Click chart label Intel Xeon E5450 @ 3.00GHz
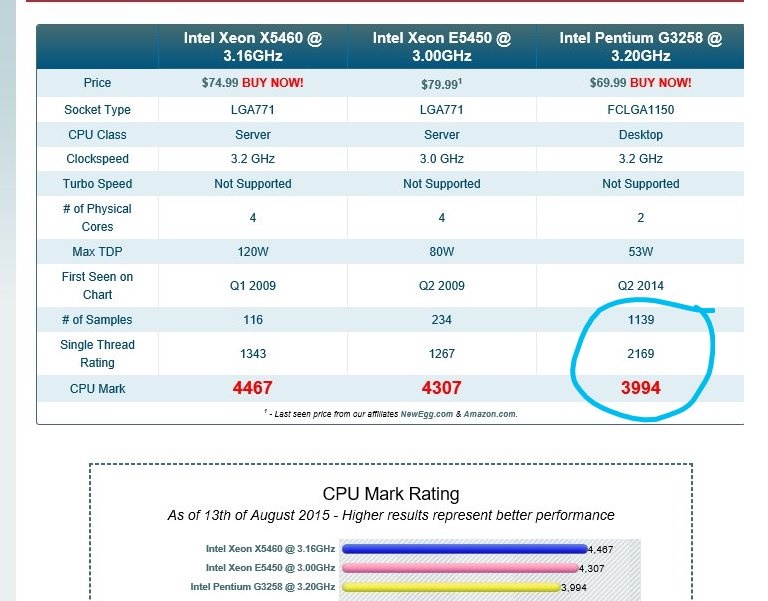The width and height of the screenshot is (768, 601). tap(270, 568)
